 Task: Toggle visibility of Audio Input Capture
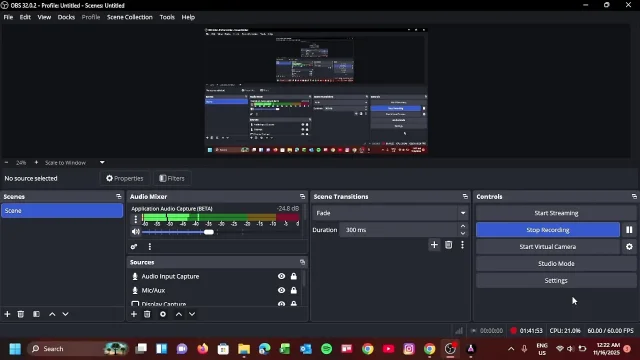click(x=282, y=276)
